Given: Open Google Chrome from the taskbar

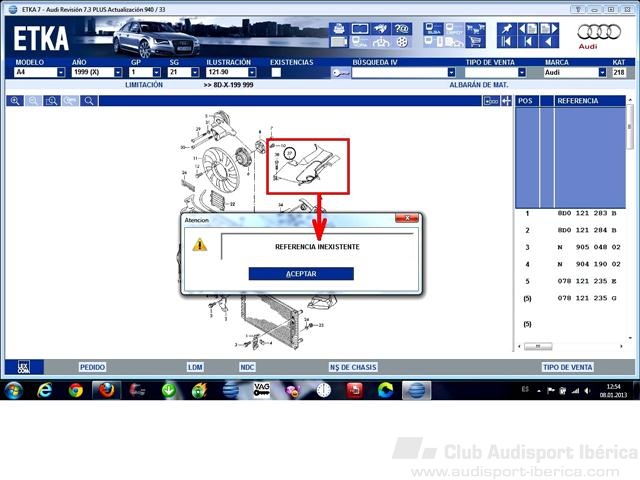Looking at the screenshot, I should (76, 391).
